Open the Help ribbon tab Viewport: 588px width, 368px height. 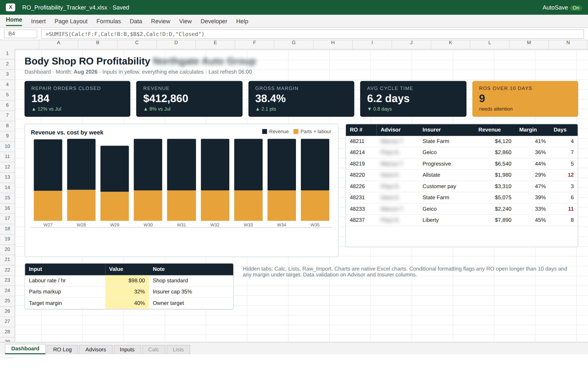click(242, 21)
